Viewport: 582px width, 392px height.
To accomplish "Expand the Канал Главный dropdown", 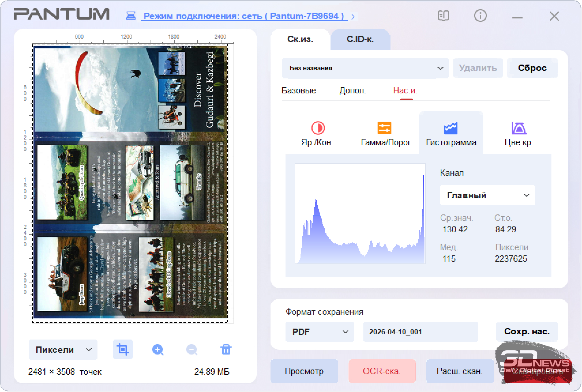I will pyautogui.click(x=487, y=195).
